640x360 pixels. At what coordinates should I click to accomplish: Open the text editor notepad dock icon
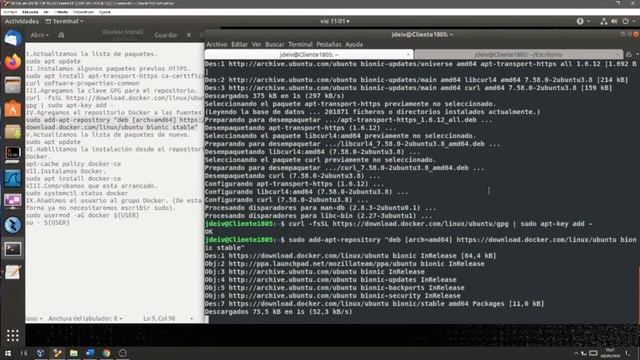pyautogui.click(x=13, y=272)
